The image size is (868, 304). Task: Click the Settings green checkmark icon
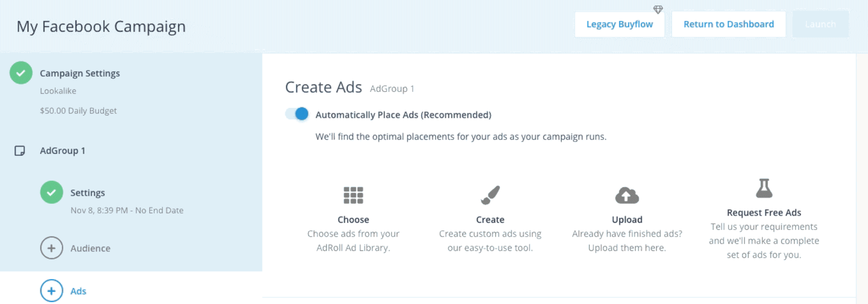click(x=52, y=193)
